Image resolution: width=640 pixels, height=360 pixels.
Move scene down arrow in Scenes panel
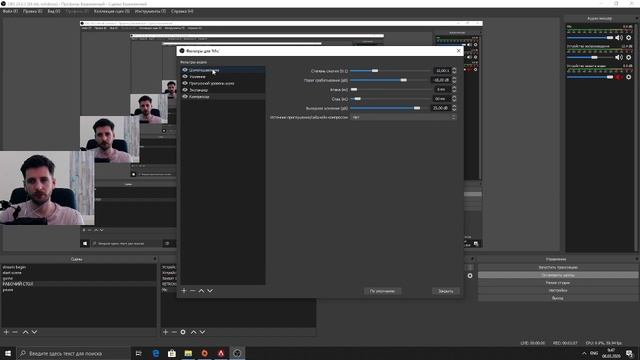(34, 332)
